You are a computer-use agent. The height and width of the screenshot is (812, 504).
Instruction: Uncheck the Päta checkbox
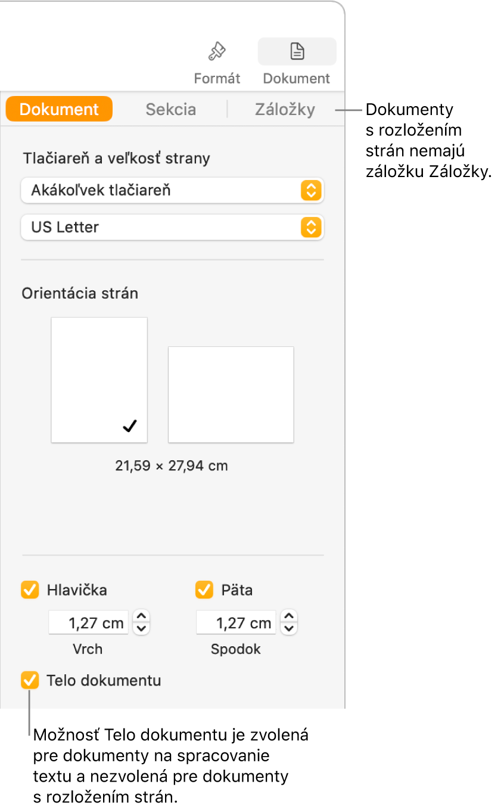204,590
